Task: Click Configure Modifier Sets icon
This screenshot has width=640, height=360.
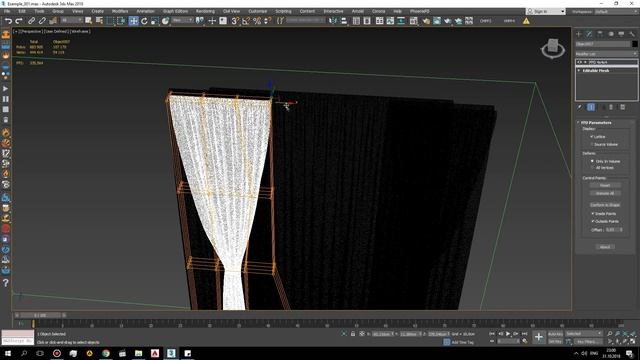Action: [x=622, y=107]
